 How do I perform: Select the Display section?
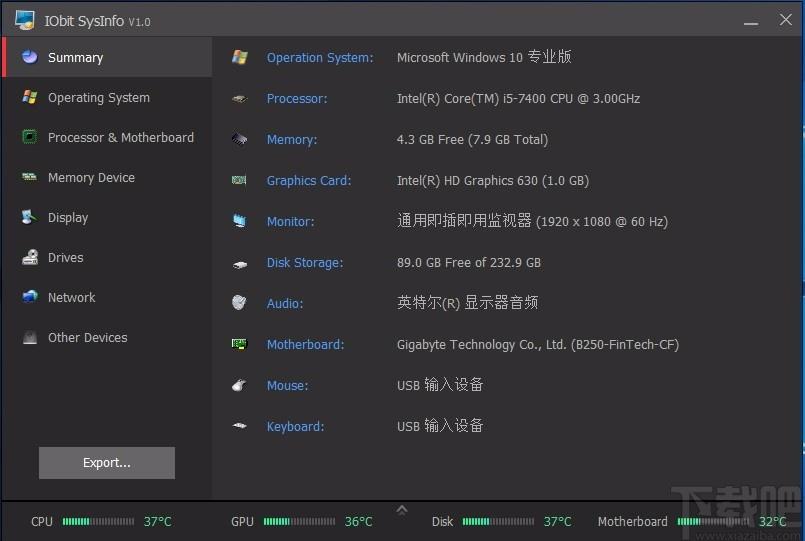[x=107, y=217]
